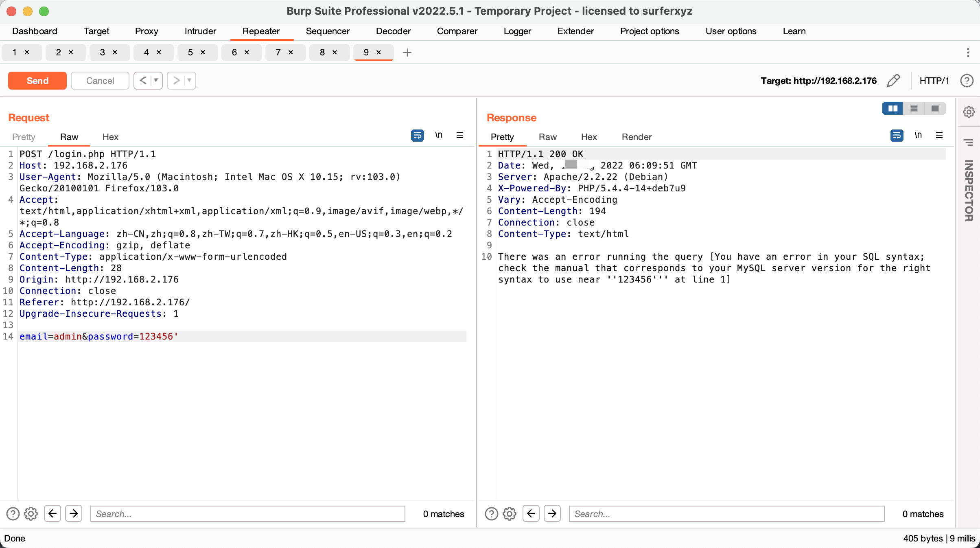Click the HTTP/1 protocol label
980x548 pixels.
(x=934, y=81)
